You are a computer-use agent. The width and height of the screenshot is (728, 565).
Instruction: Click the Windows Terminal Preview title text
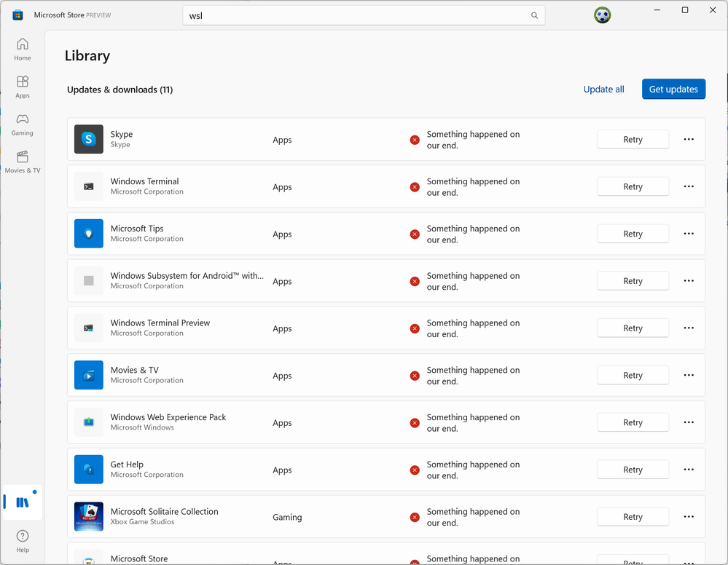160,323
